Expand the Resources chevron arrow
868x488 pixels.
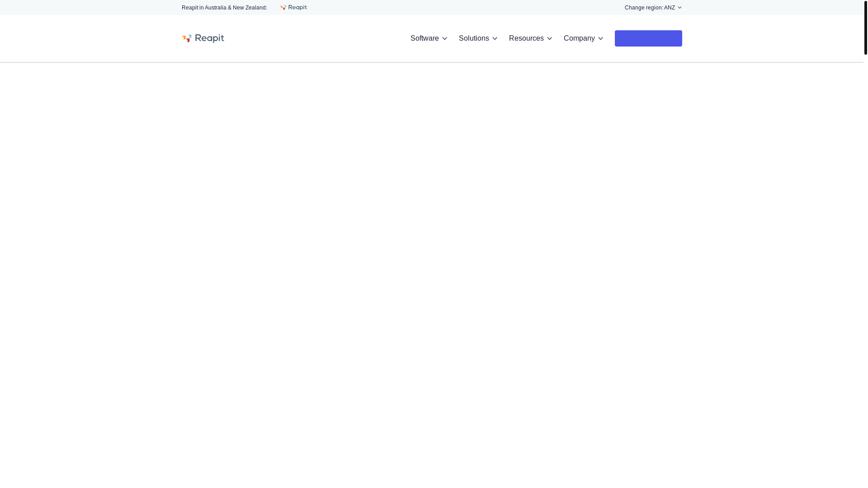pos(549,39)
